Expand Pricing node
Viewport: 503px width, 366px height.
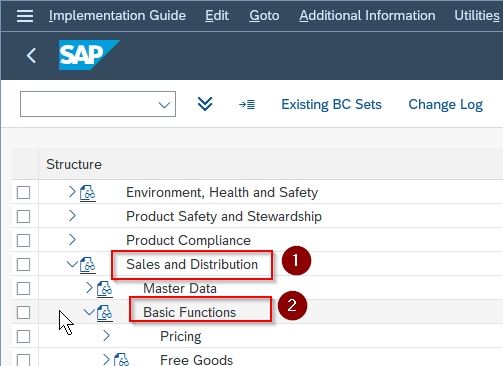click(106, 336)
